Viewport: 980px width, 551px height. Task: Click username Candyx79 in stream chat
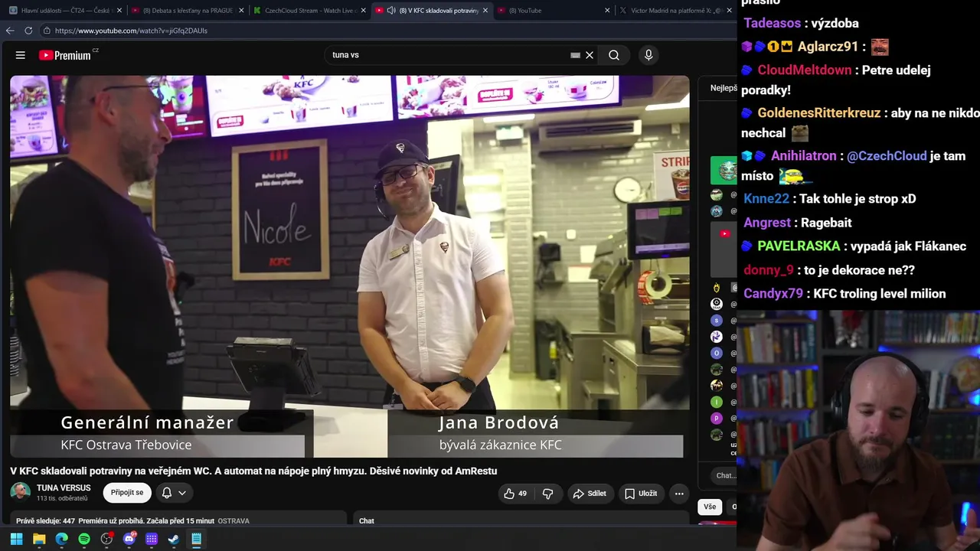pos(773,293)
